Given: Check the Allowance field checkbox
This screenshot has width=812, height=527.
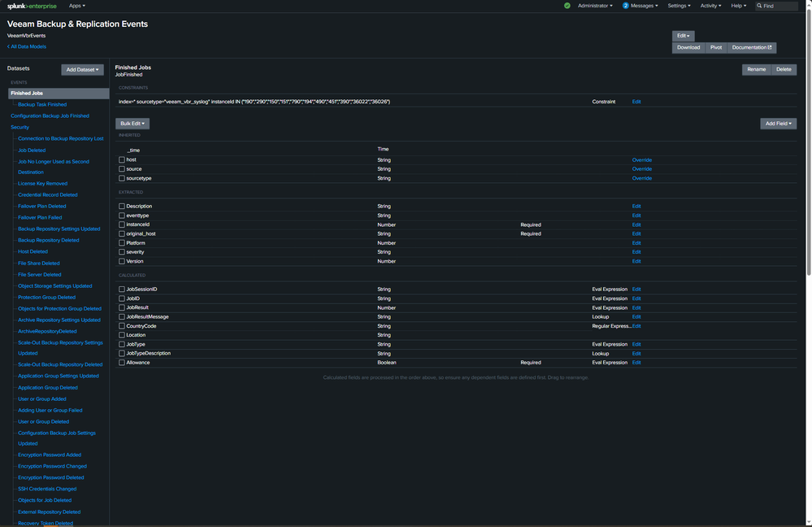Looking at the screenshot, I should pos(122,363).
